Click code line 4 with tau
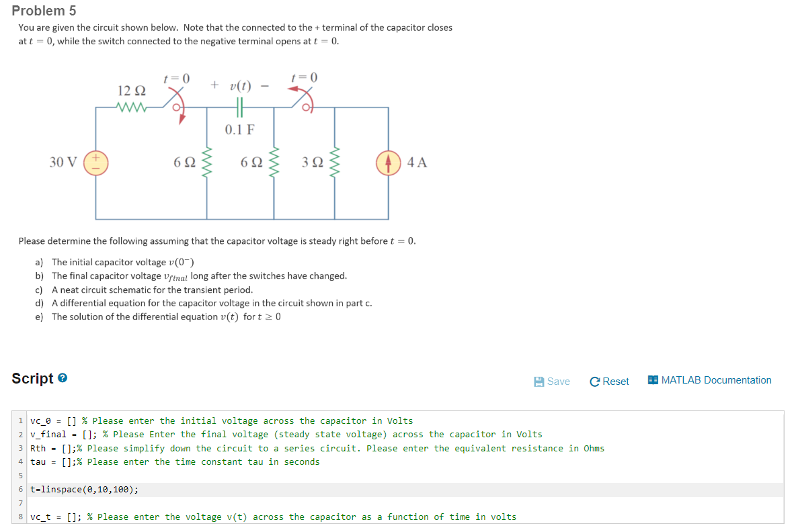This screenshot has width=798, height=532. click(x=405, y=462)
